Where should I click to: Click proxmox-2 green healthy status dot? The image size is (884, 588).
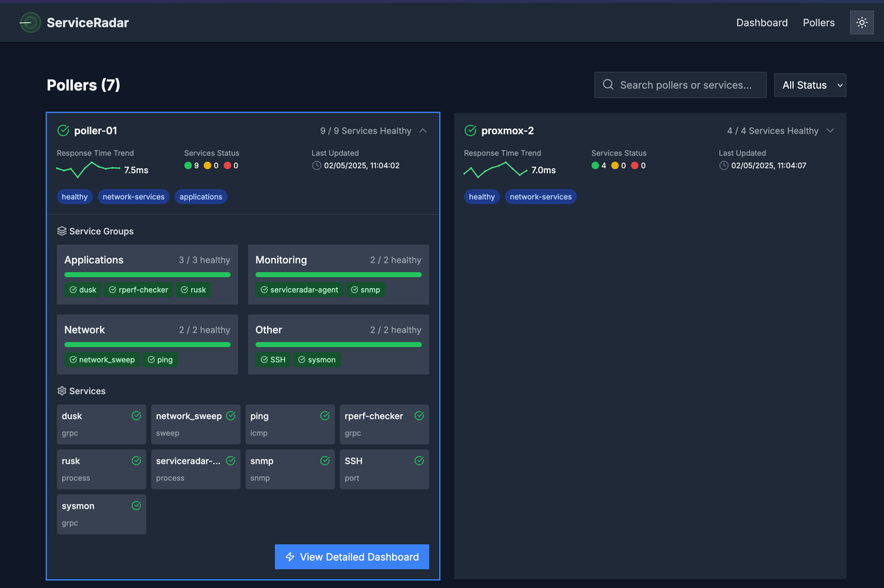(595, 165)
